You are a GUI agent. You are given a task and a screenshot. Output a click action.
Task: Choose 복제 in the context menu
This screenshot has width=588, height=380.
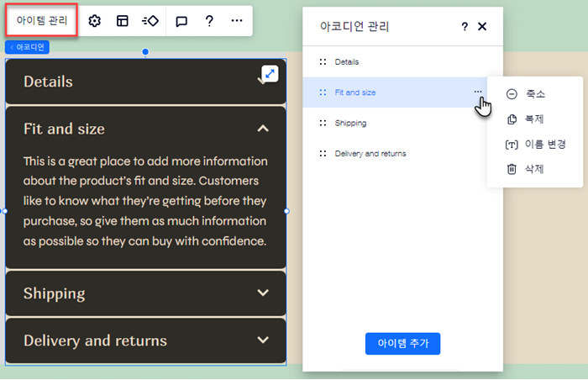535,119
